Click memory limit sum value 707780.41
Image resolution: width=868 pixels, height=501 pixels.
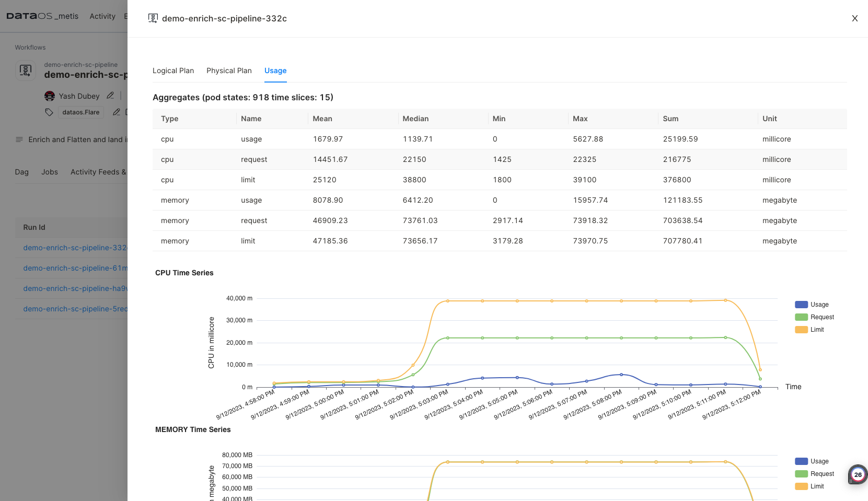683,241
